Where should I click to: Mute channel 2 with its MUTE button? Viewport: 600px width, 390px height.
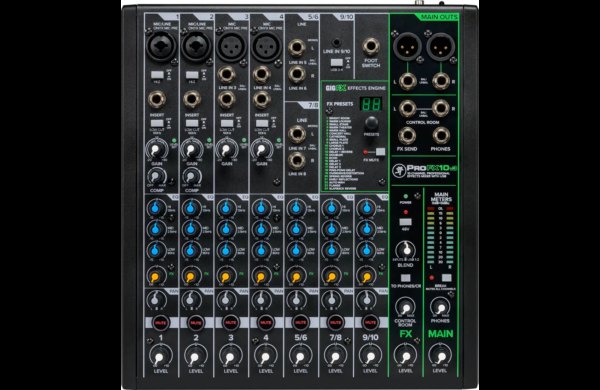tap(196, 323)
